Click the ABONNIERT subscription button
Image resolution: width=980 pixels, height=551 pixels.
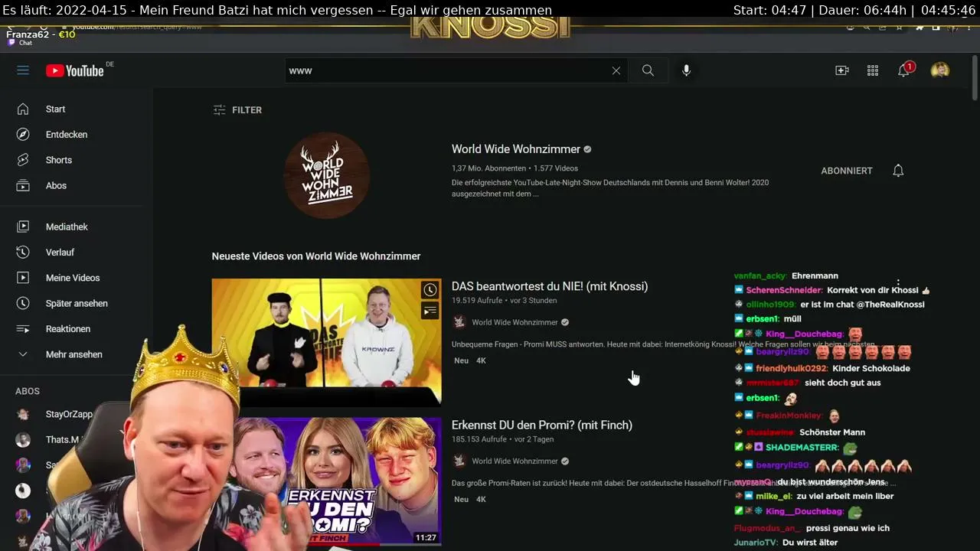pyautogui.click(x=847, y=171)
